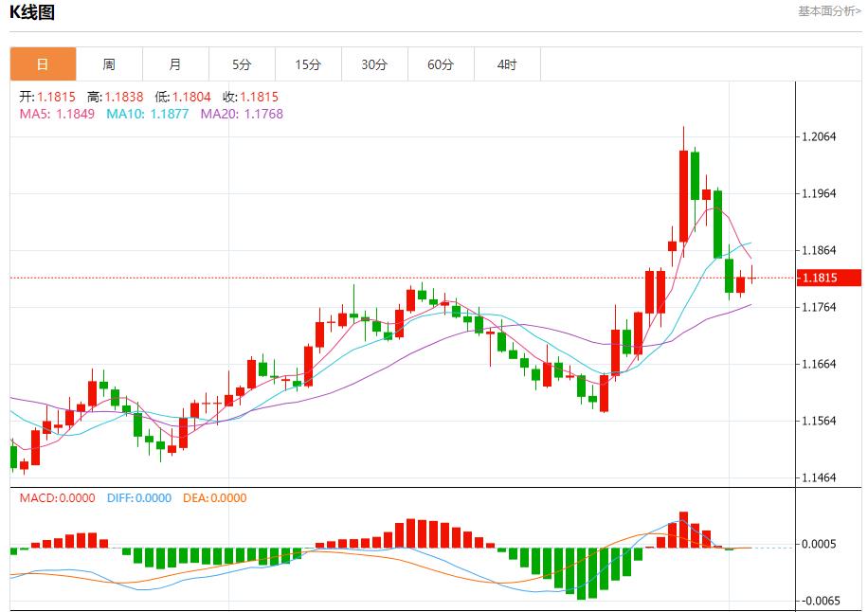Open the 基本面分析 link
The height and width of the screenshot is (612, 868).
point(829,11)
